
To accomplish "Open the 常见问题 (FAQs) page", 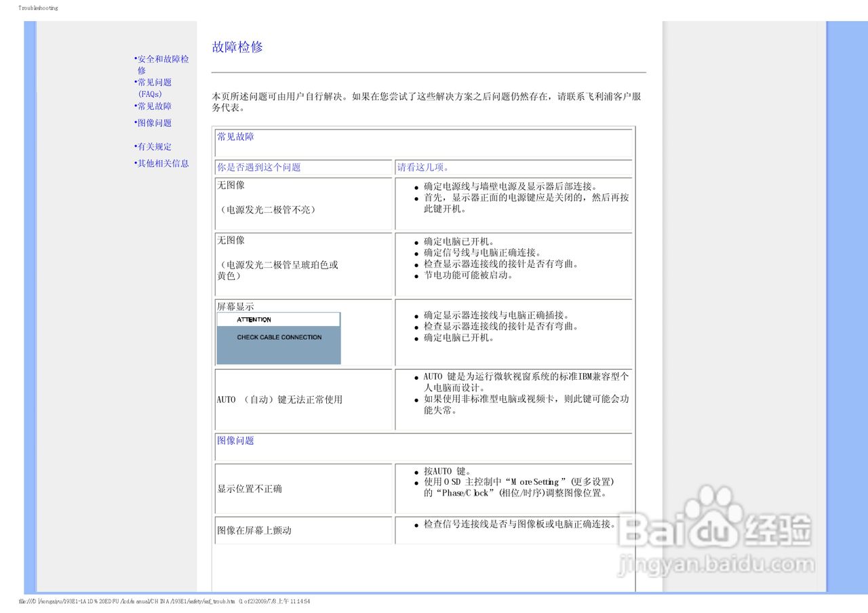I will pos(153,87).
